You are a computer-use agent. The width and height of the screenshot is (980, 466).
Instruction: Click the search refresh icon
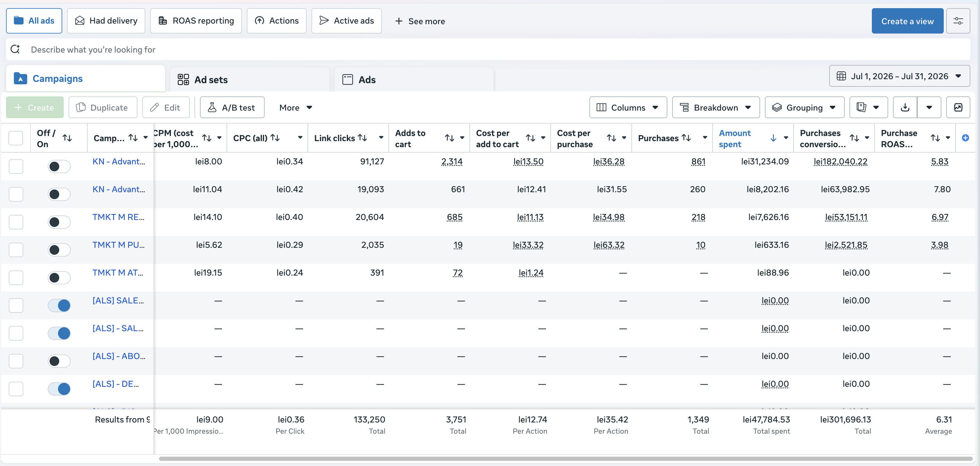16,49
